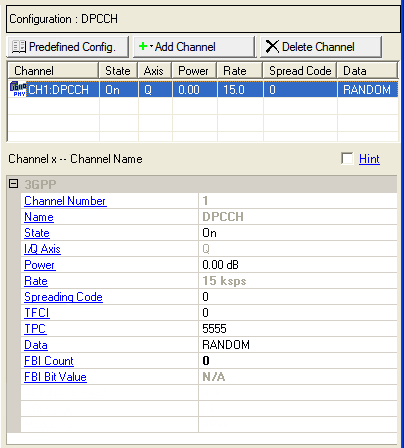Click the Axis column header
The width and height of the screenshot is (404, 448).
tap(155, 71)
